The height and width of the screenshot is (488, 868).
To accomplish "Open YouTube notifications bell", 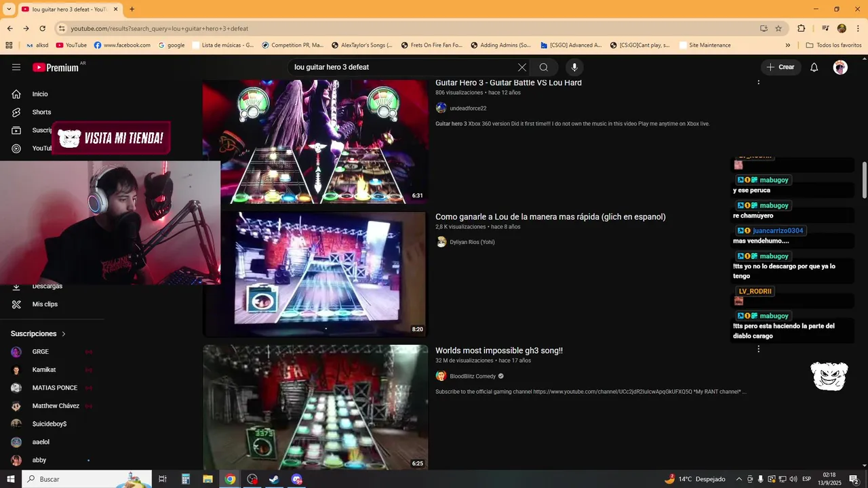I will [814, 67].
